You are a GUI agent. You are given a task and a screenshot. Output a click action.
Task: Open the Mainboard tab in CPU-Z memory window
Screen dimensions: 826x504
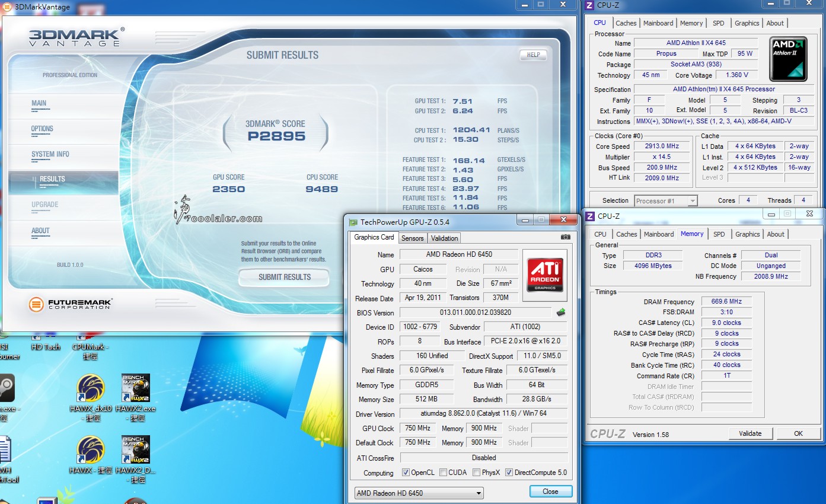(659, 234)
